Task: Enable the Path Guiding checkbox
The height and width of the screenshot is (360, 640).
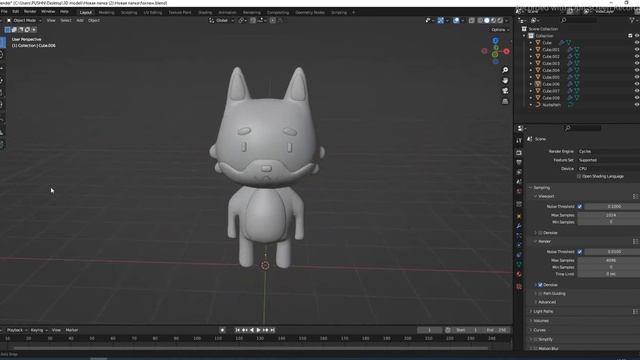Action: coord(540,293)
